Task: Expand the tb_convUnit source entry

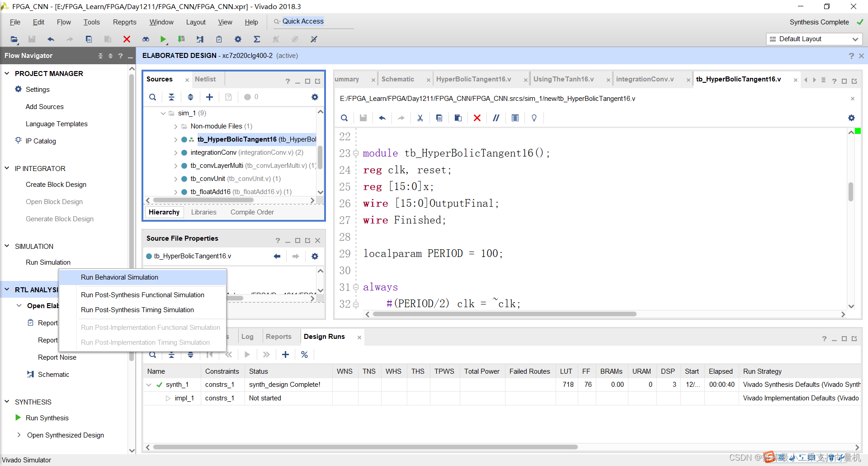Action: 176,179
